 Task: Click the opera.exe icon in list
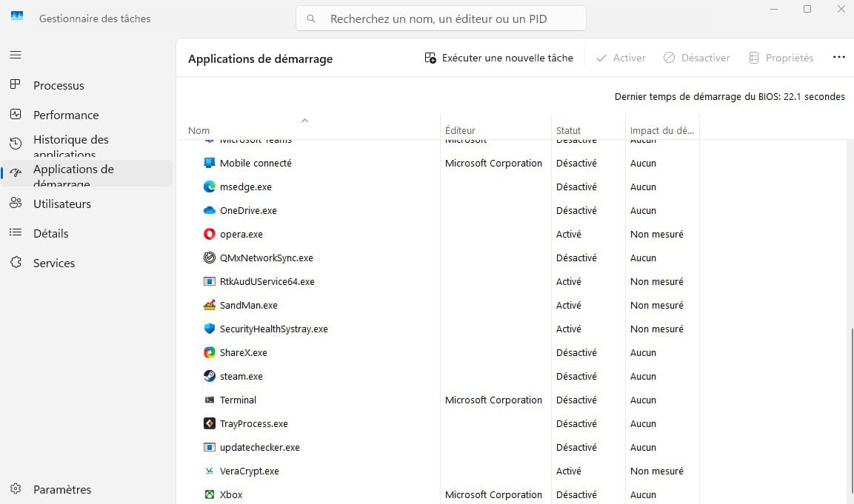pos(209,234)
